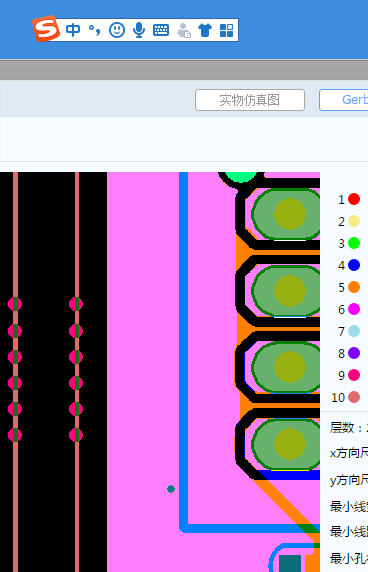Viewport: 368px width, 572px height.
Task: Click the x方向 dimension label
Action: pos(349,453)
